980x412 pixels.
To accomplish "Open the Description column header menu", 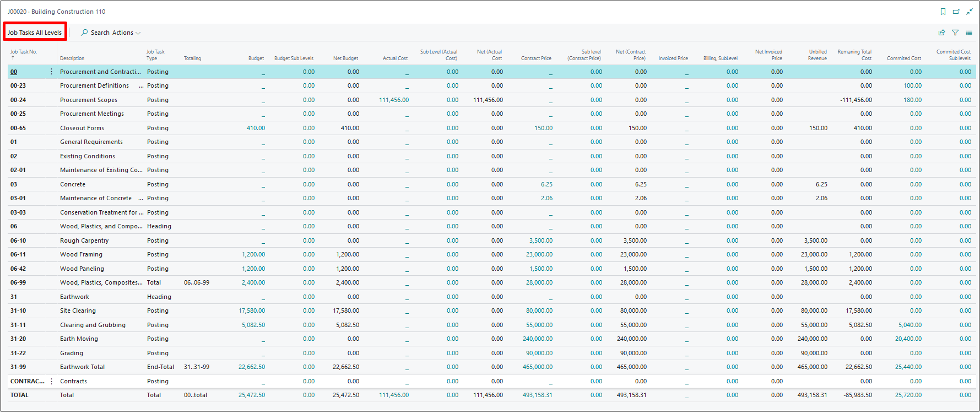I will coord(72,58).
